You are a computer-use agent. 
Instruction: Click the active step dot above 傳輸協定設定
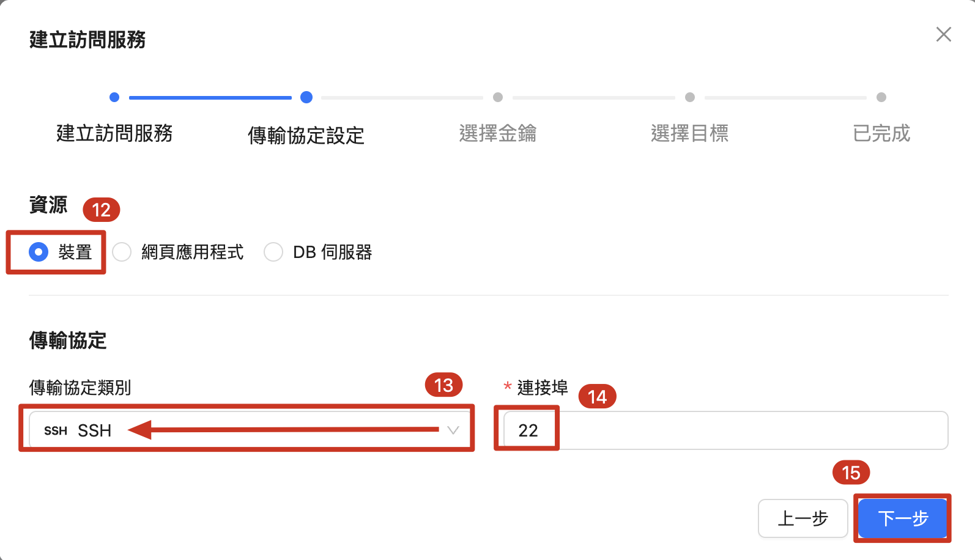(x=306, y=97)
